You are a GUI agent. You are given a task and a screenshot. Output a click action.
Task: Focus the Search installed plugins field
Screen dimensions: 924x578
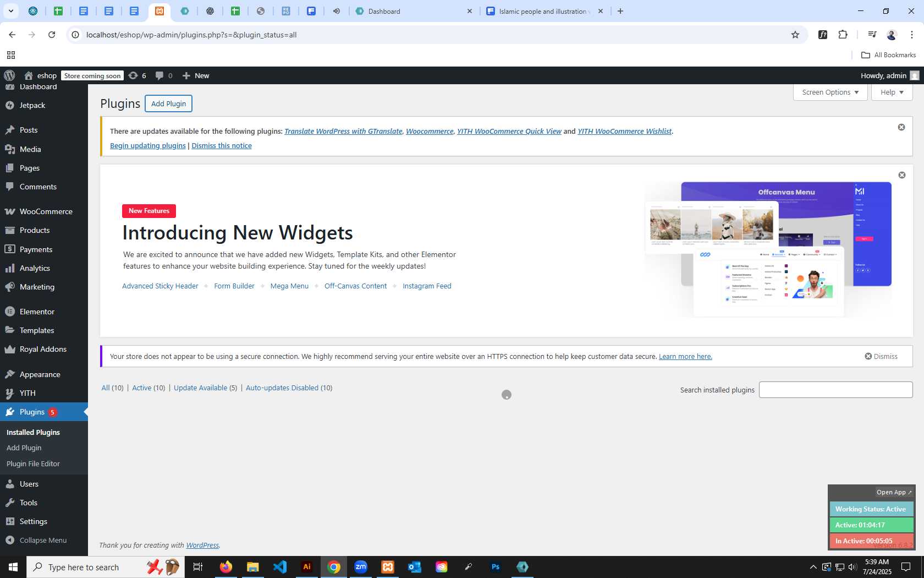tap(835, 390)
